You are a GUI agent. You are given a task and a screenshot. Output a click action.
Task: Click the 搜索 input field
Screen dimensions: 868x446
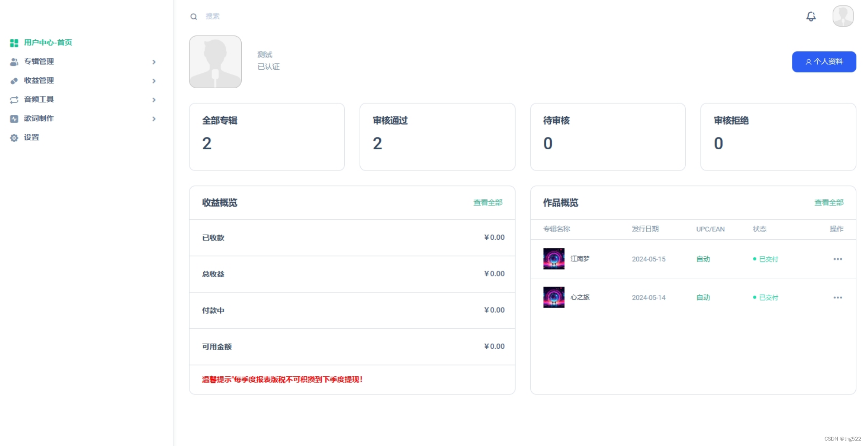click(272, 16)
